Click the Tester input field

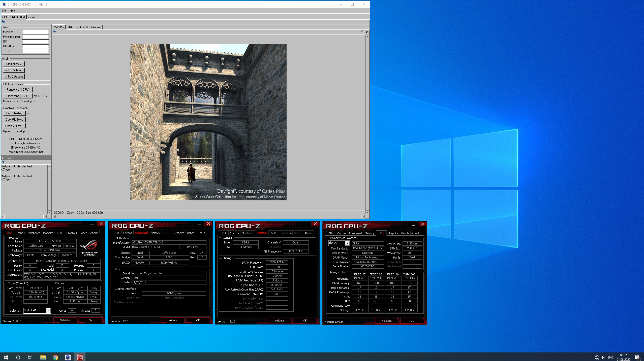[x=35, y=51]
